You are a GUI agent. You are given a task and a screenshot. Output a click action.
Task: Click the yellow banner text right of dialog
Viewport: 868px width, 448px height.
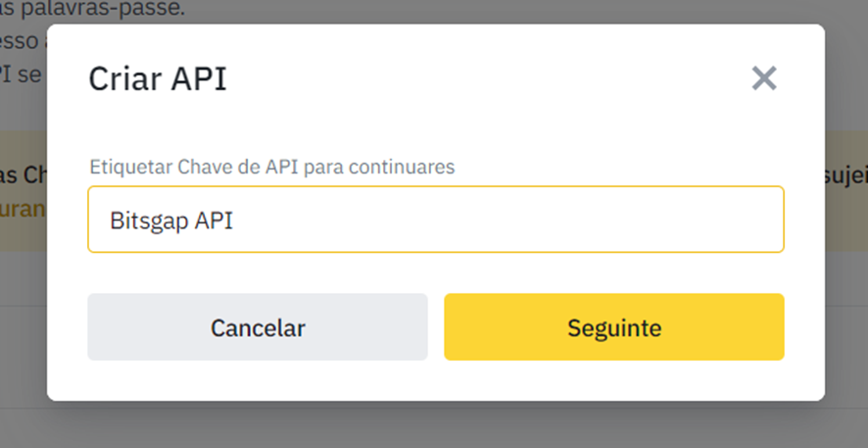coord(845,174)
